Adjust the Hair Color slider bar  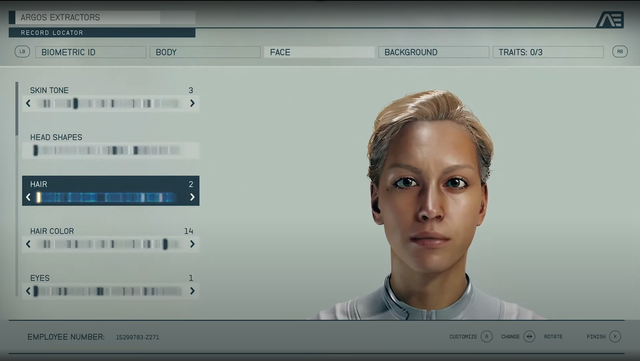[109, 244]
